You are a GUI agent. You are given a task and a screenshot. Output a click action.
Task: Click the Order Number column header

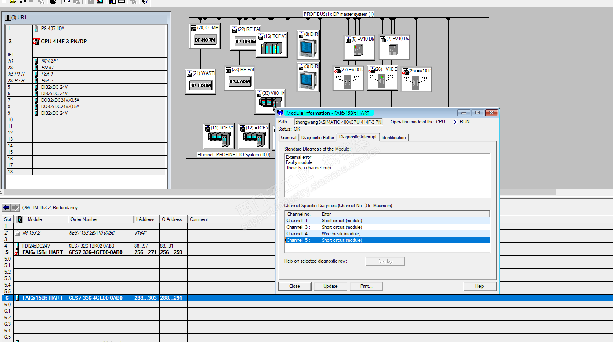click(101, 219)
